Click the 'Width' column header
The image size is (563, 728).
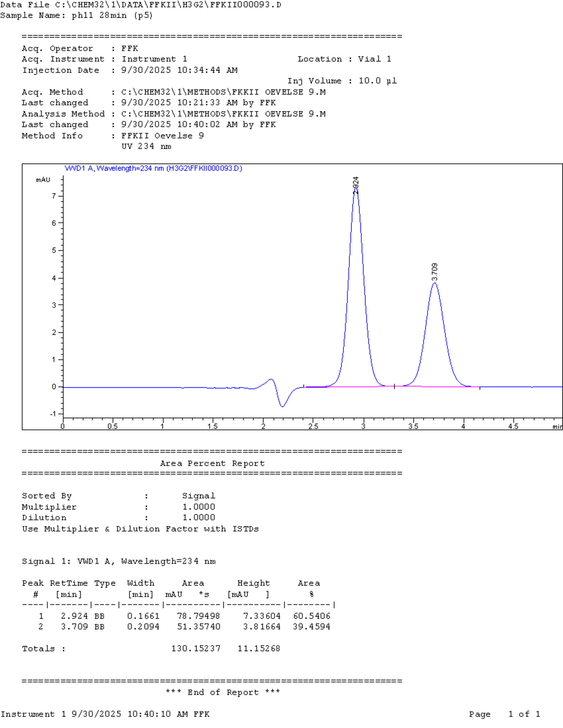141,583
